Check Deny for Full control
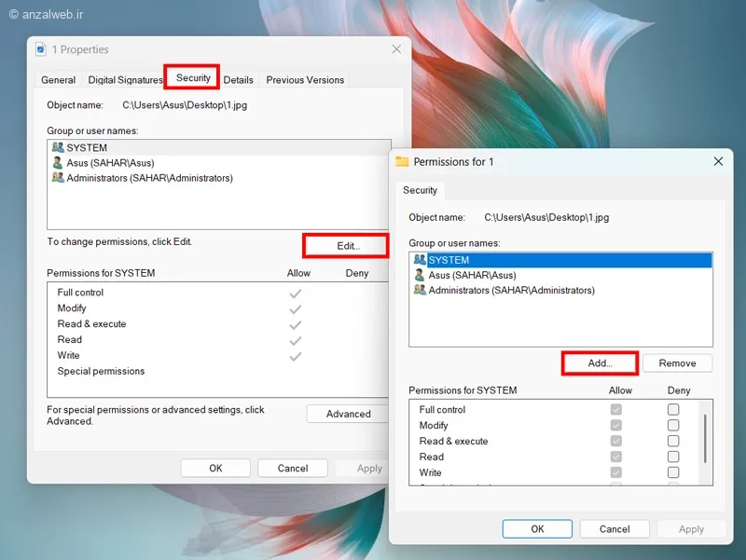Image resolution: width=746 pixels, height=560 pixels. [x=673, y=409]
